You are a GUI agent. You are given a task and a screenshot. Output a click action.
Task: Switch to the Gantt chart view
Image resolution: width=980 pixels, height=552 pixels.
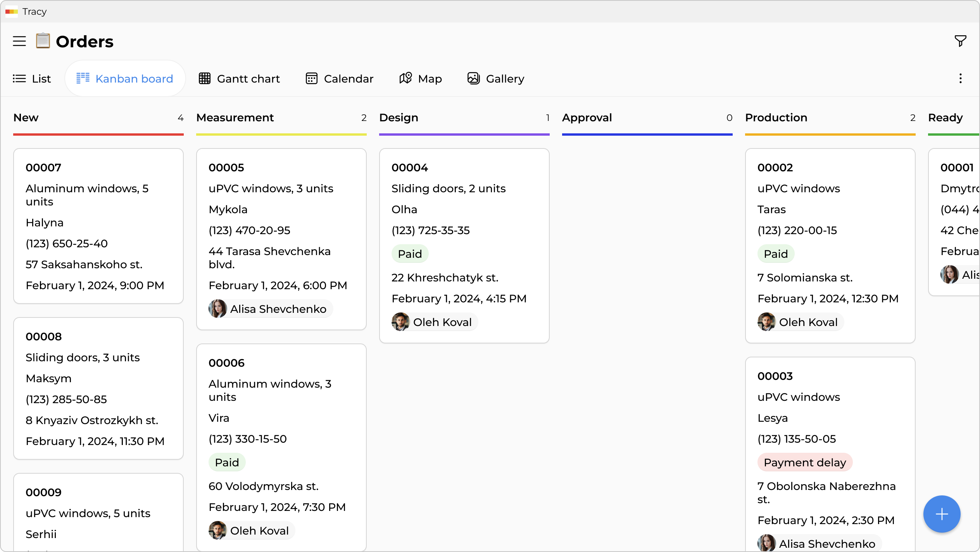[239, 78]
